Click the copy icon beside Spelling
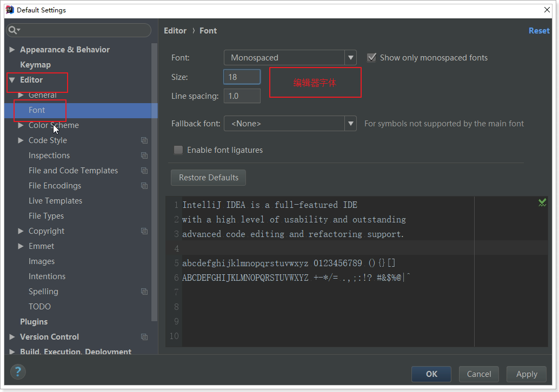The image size is (559, 392). pyautogui.click(x=144, y=292)
